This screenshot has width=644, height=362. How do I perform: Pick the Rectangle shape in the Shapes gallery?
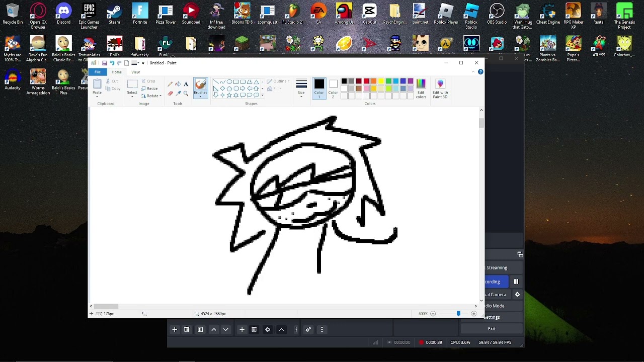(236, 82)
